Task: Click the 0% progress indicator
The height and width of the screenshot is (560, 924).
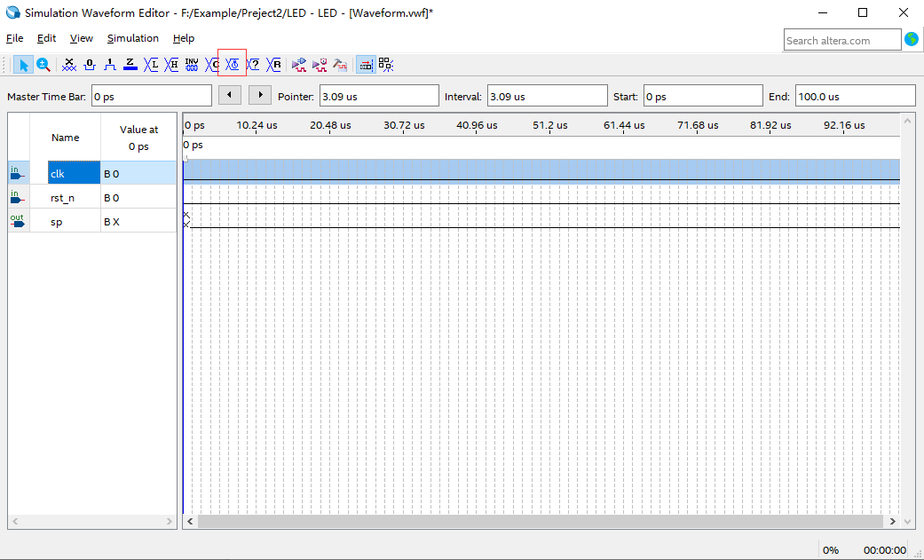Action: coord(830,550)
